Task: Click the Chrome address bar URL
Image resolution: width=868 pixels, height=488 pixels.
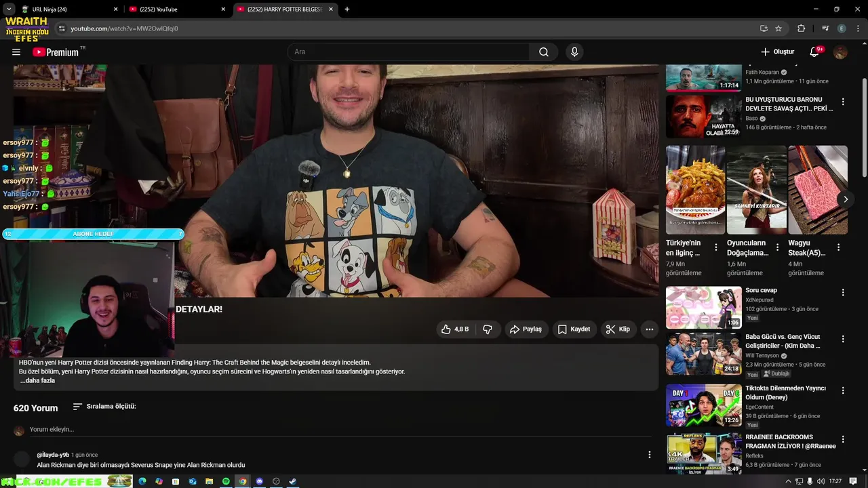Action: point(124,28)
